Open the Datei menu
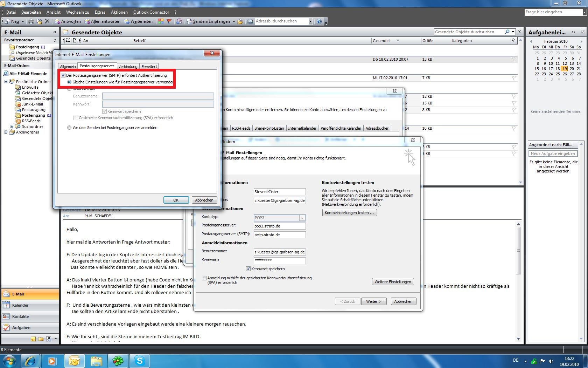Image resolution: width=588 pixels, height=368 pixels. [x=11, y=12]
